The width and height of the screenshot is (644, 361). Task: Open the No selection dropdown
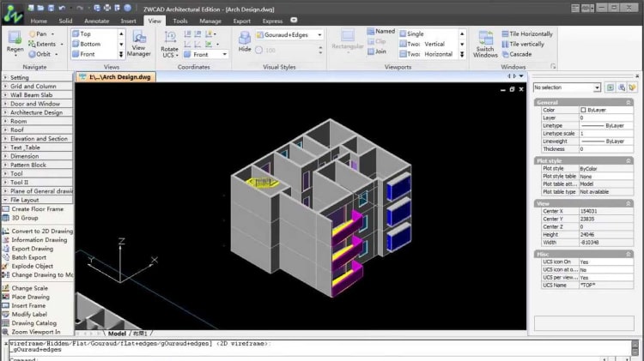[x=598, y=87]
